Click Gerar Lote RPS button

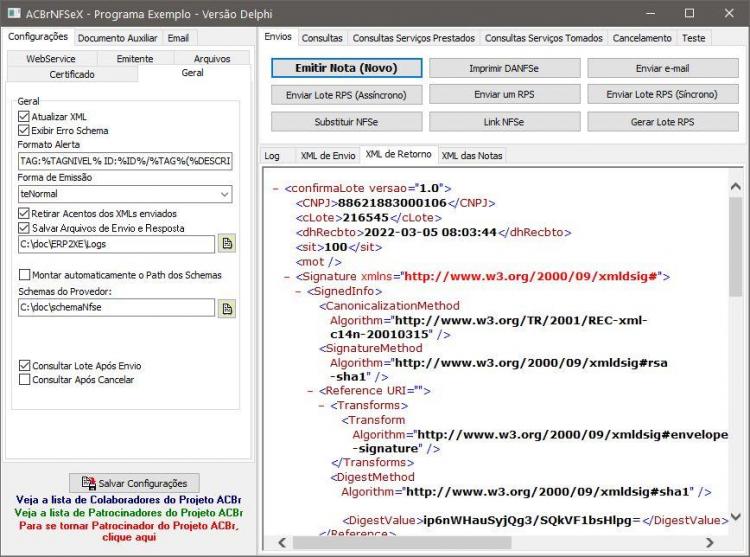tap(662, 122)
